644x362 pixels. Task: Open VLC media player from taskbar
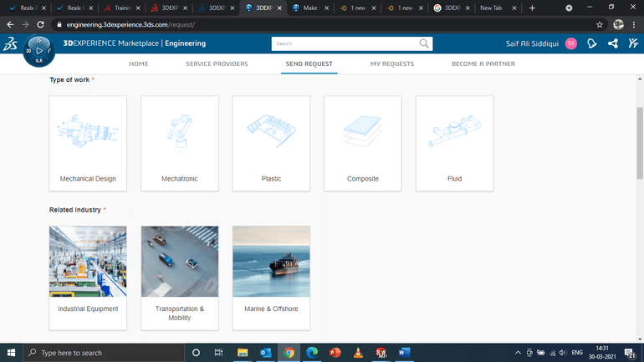pos(358,353)
